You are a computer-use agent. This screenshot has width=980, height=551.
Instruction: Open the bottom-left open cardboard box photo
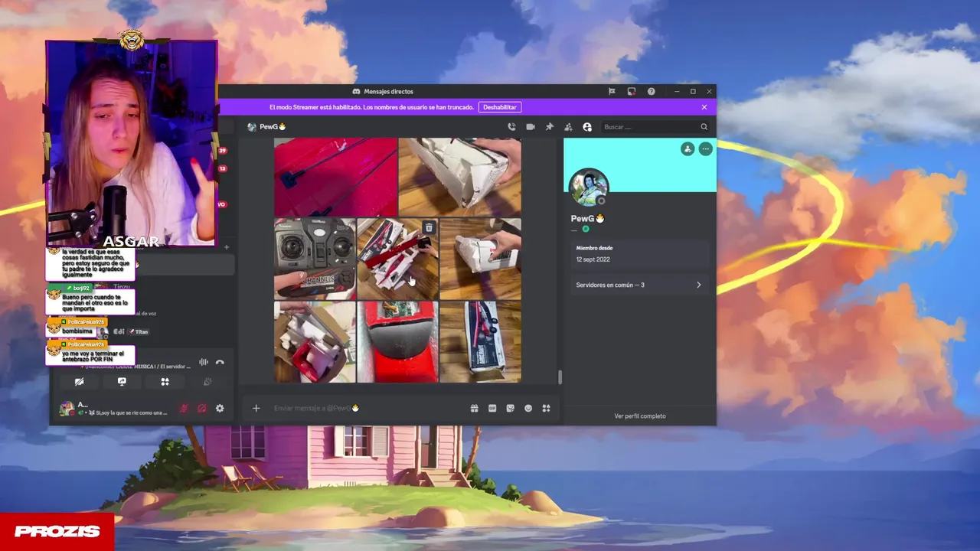[315, 341]
